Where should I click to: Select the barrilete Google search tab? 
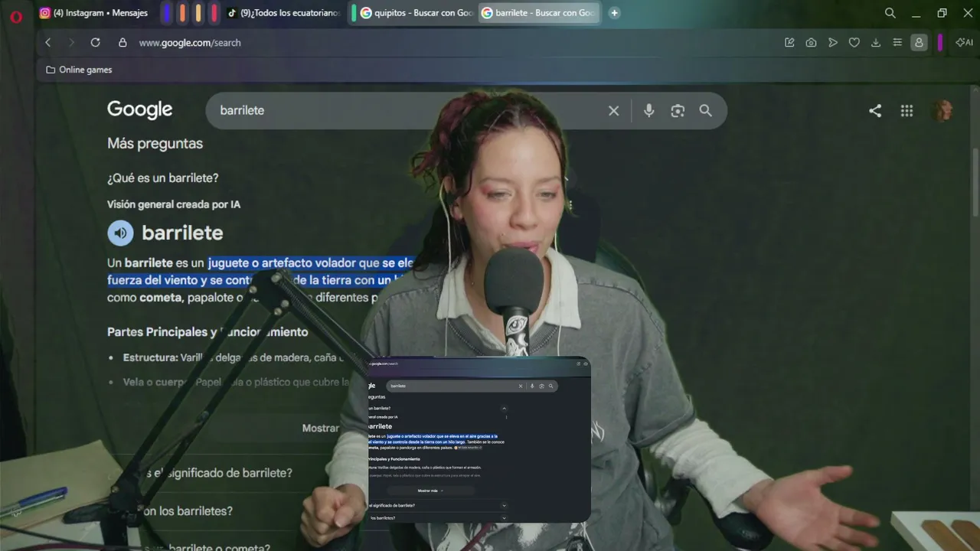[x=539, y=13]
